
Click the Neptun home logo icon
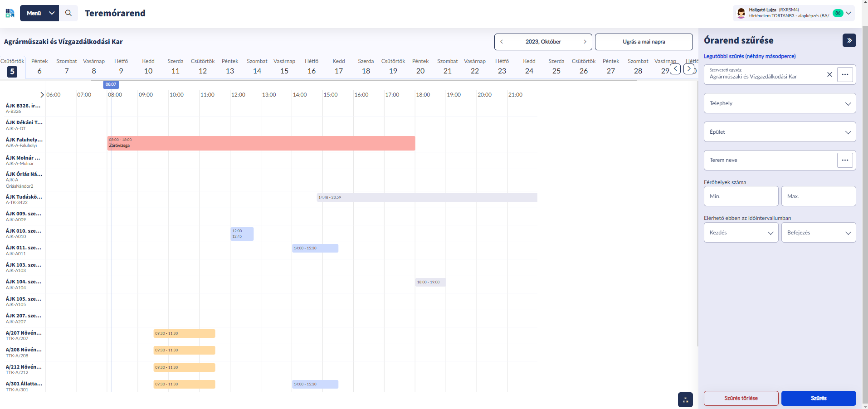[10, 13]
